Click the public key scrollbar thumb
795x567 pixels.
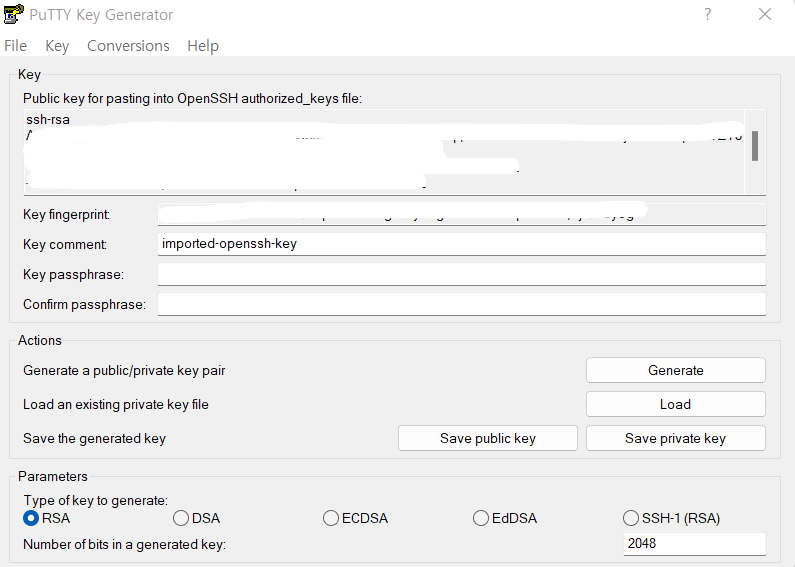(754, 146)
